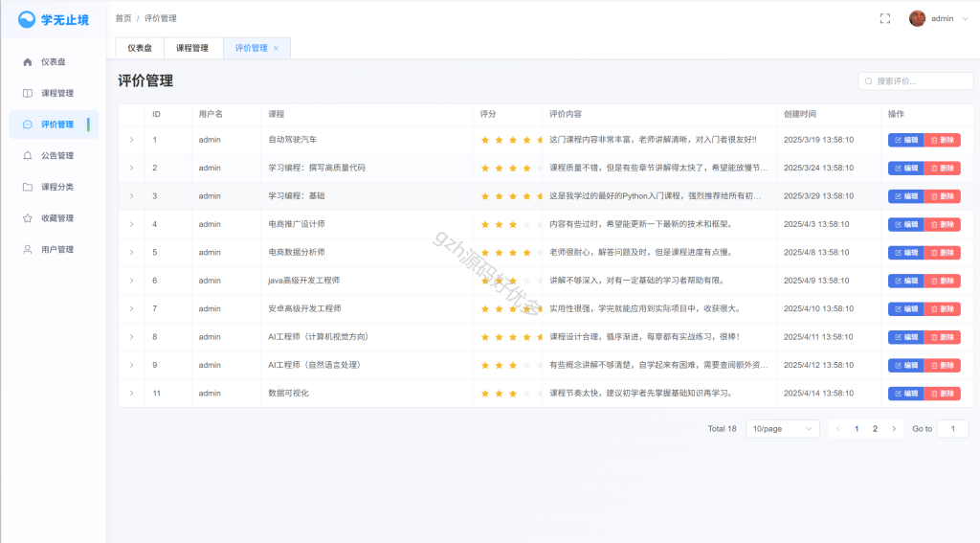This screenshot has width=980, height=543.
Task: Open 收藏管理 in the sidebar menu
Action: (x=54, y=218)
